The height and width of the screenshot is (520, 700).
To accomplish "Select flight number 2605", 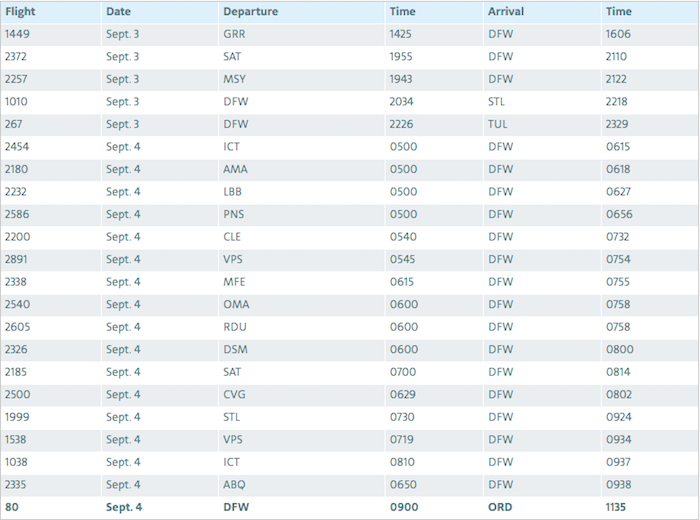I will point(17,327).
